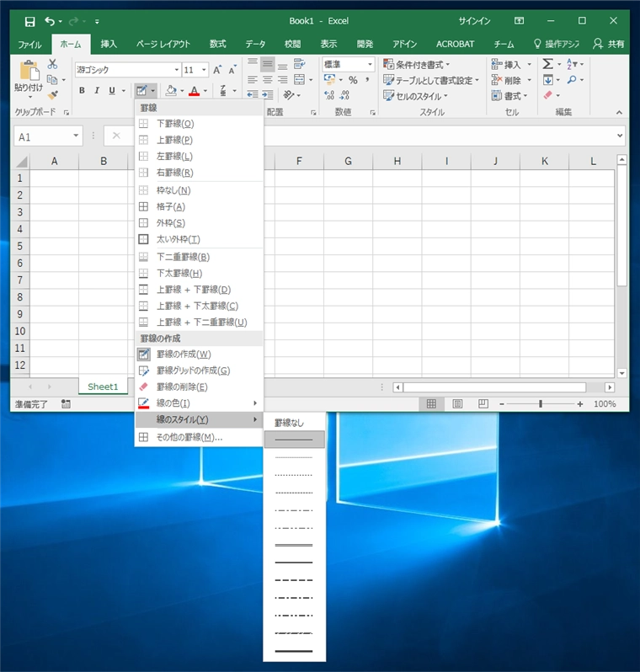The height and width of the screenshot is (672, 640).
Task: Switch to Normal view icon
Action: [x=431, y=403]
